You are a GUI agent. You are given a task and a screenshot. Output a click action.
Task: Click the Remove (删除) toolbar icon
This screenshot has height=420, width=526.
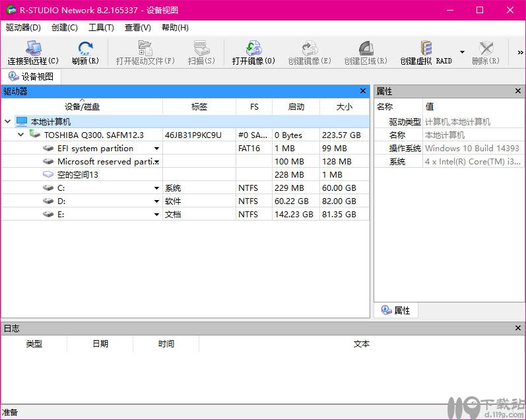click(x=486, y=48)
